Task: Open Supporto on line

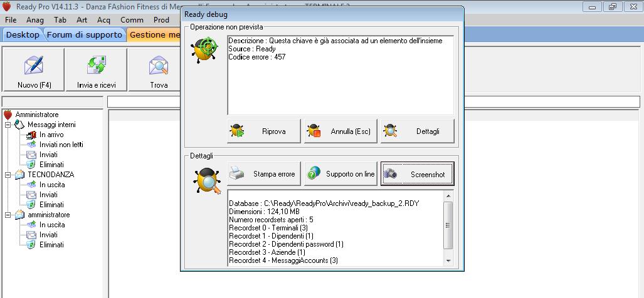Action: [340, 174]
